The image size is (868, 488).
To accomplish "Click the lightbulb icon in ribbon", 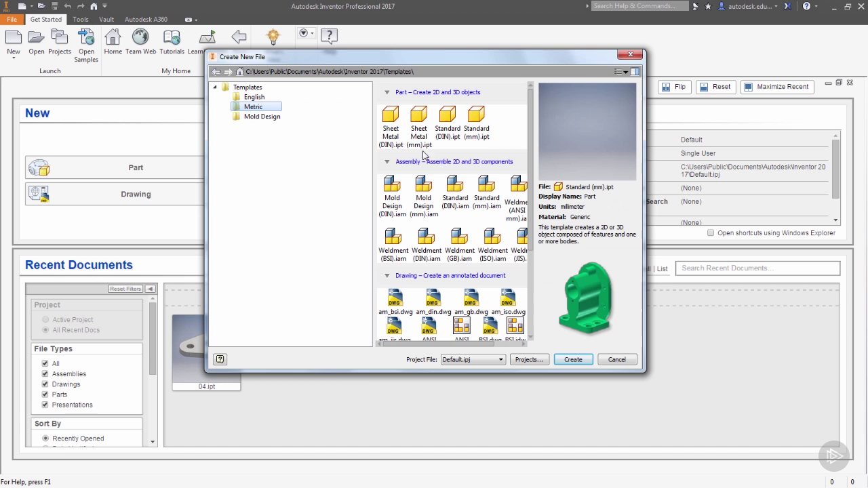I will pos(273,36).
